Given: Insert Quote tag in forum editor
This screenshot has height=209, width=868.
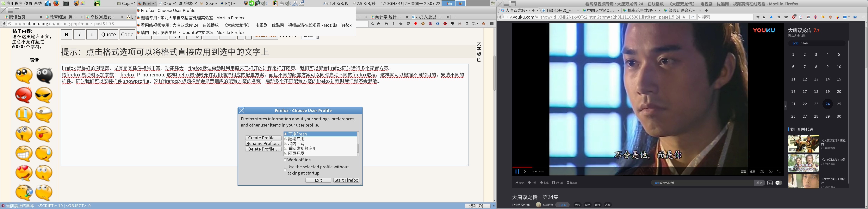Looking at the screenshot, I should click(108, 34).
